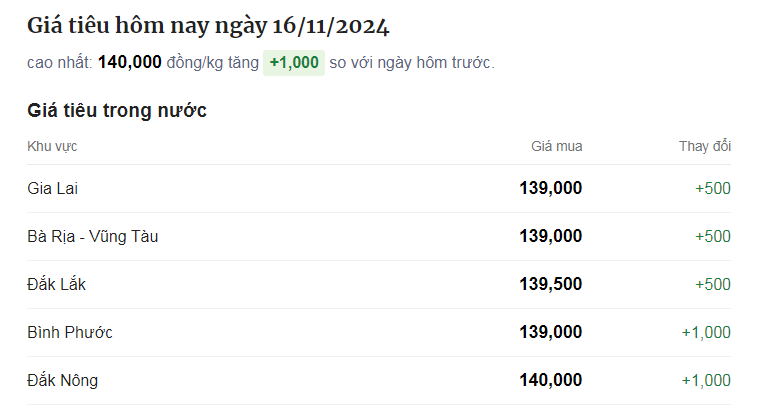This screenshot has width=771, height=407.
Task: Select the Bình Phước region name
Action: [x=70, y=332]
